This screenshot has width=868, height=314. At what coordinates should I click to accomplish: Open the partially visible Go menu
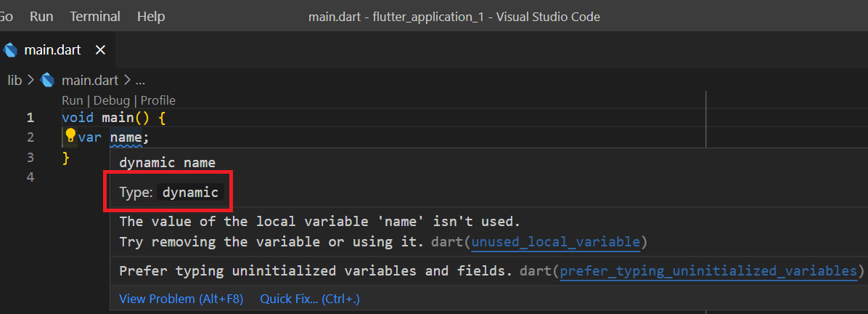click(6, 17)
